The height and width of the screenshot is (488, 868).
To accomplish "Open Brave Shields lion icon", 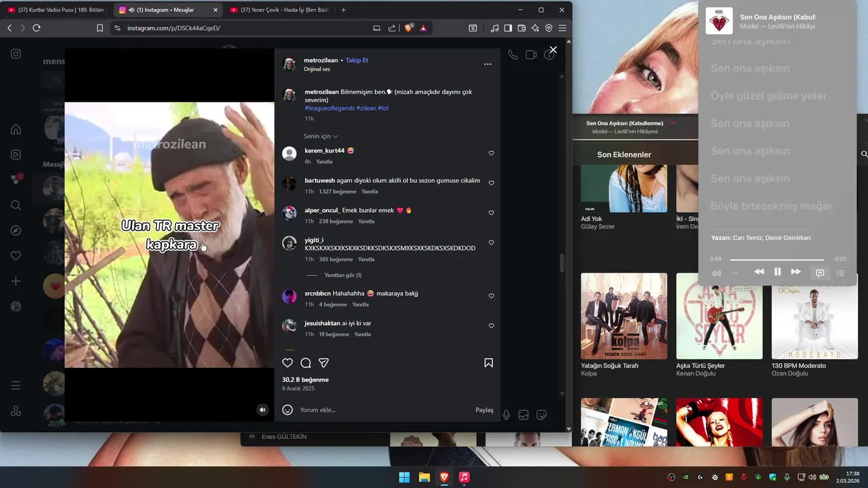I will point(409,28).
